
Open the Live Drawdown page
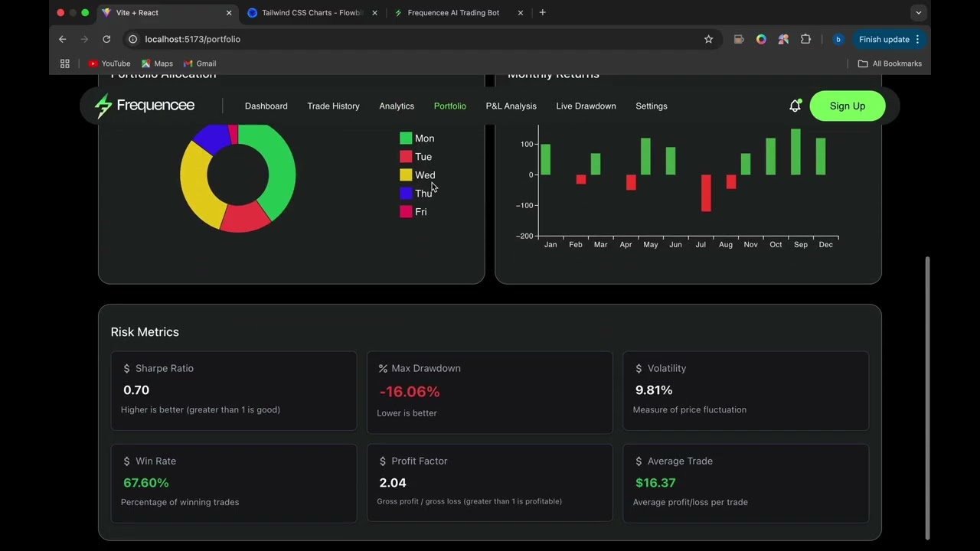coord(586,106)
